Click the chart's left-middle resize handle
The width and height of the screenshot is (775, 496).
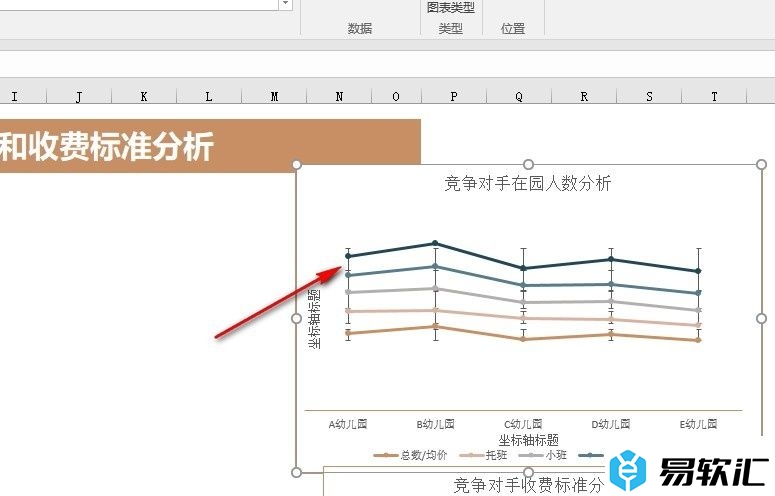click(x=296, y=318)
